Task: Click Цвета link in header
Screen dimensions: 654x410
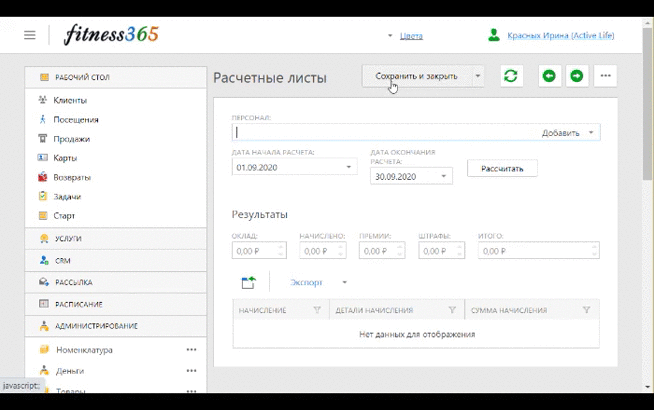Action: tap(411, 36)
